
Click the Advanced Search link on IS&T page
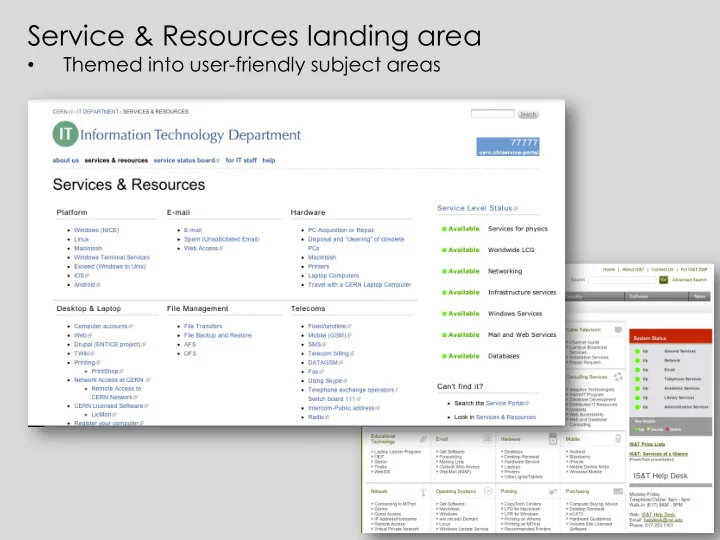[x=689, y=280]
